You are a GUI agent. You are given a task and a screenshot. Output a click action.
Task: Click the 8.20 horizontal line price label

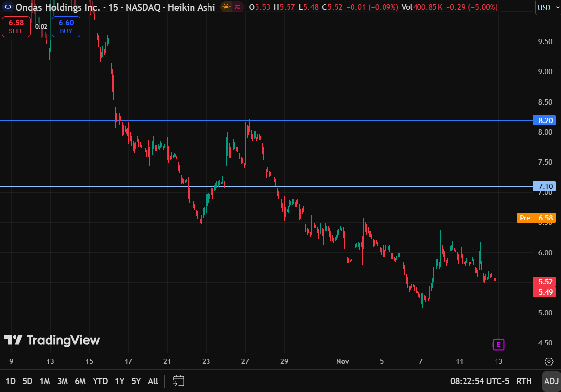(545, 121)
